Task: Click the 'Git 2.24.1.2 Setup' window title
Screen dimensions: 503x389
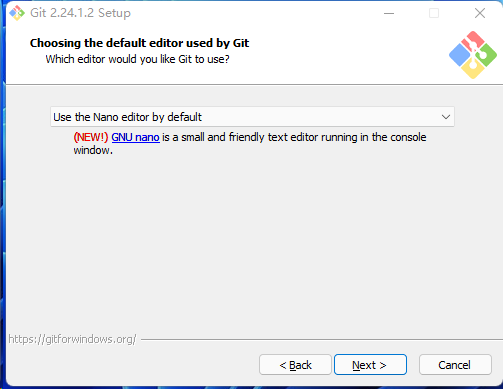Action: [80, 13]
